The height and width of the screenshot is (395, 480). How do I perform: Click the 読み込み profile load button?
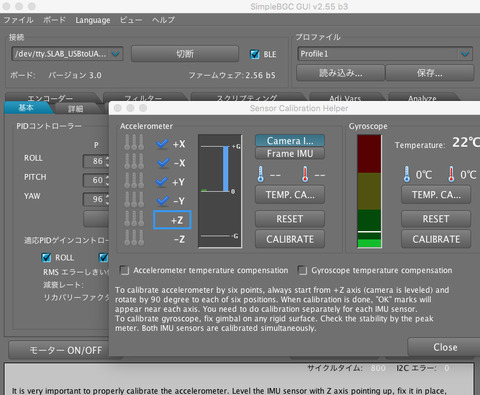click(340, 73)
